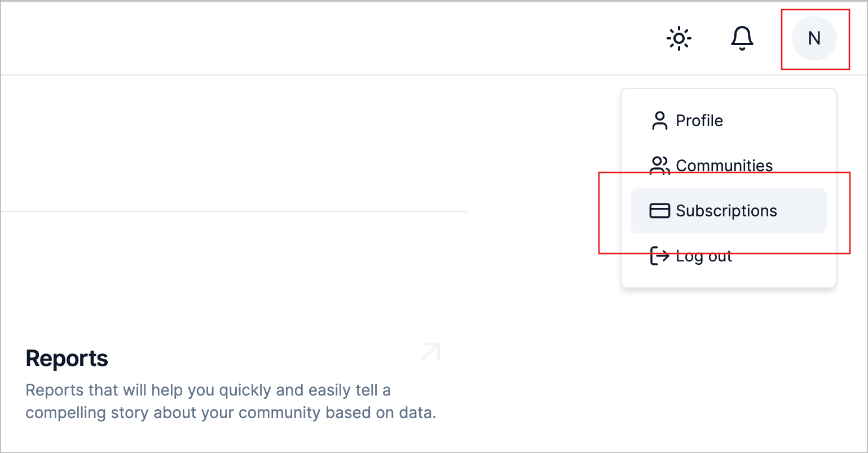Log out using the menu entry
This screenshot has height=453, width=868.
728,256
